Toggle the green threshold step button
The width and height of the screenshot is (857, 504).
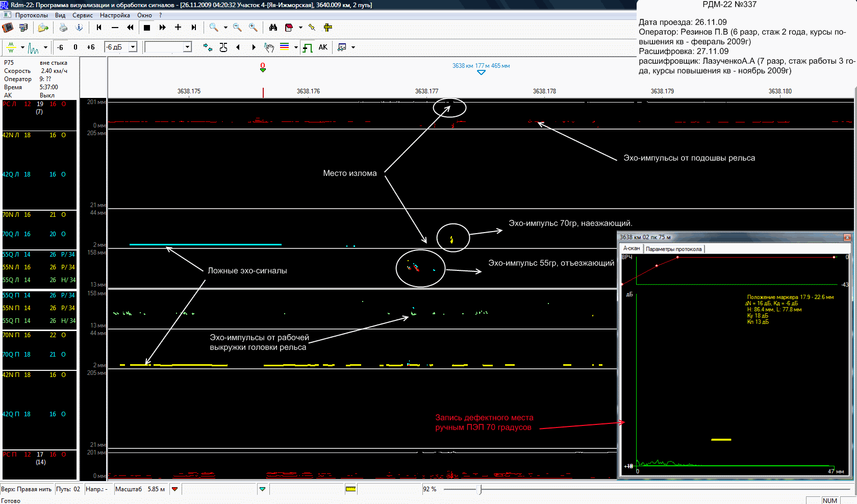point(307,47)
